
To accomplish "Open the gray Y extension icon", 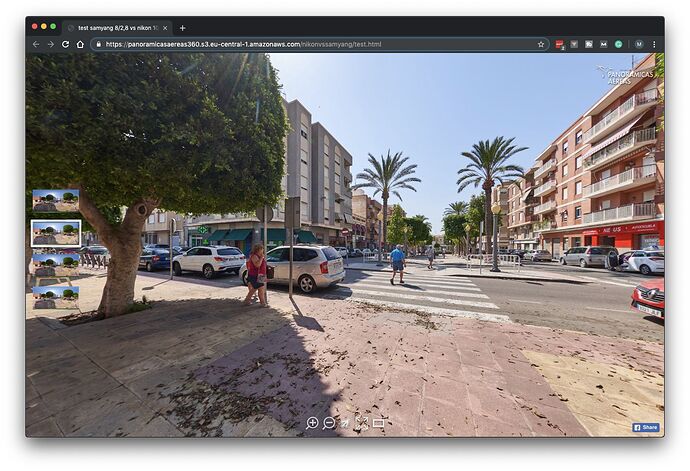I will click(x=574, y=44).
